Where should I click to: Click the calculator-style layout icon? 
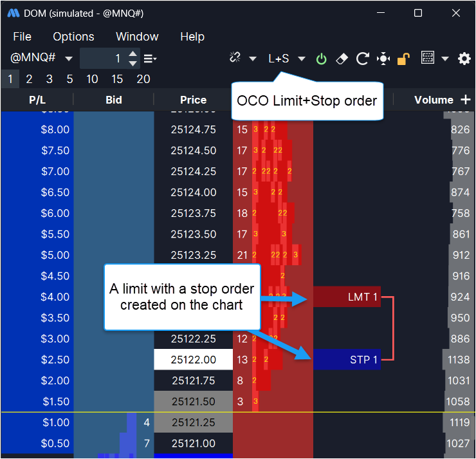(x=428, y=58)
